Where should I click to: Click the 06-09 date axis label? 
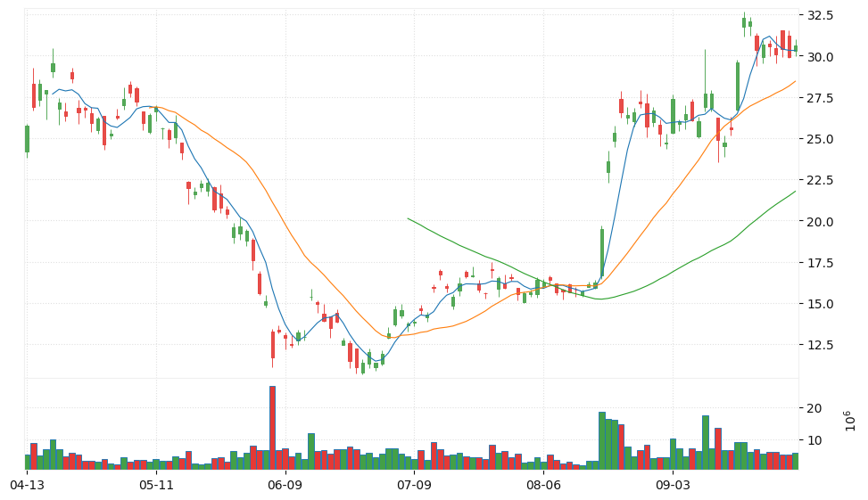tap(285, 485)
